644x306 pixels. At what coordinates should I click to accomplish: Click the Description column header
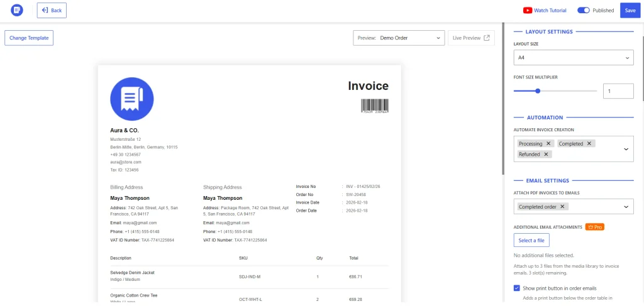pos(121,258)
